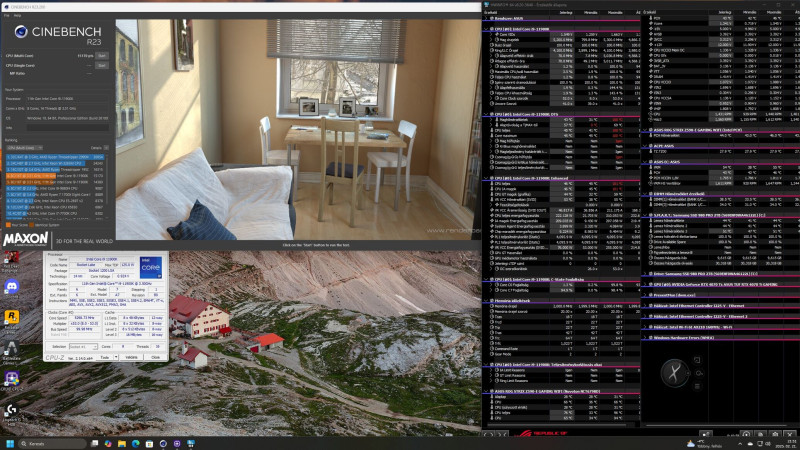Click HWiNFO expand-columns arrows button
This screenshot has height=450, width=800.
489,434
